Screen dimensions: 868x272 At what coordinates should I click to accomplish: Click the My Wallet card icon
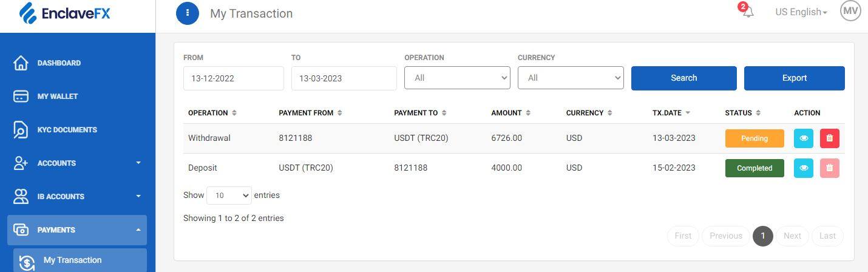tap(21, 97)
